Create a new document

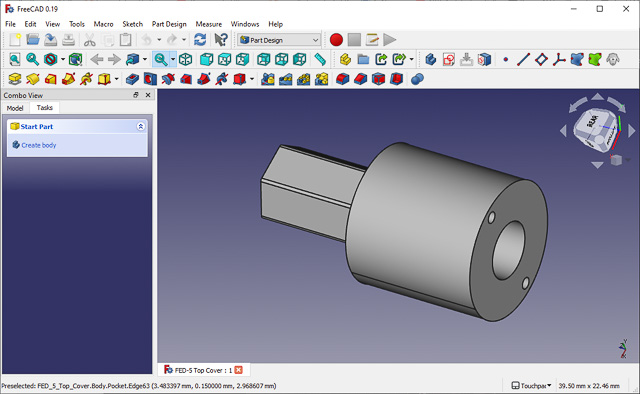pyautogui.click(x=15, y=40)
